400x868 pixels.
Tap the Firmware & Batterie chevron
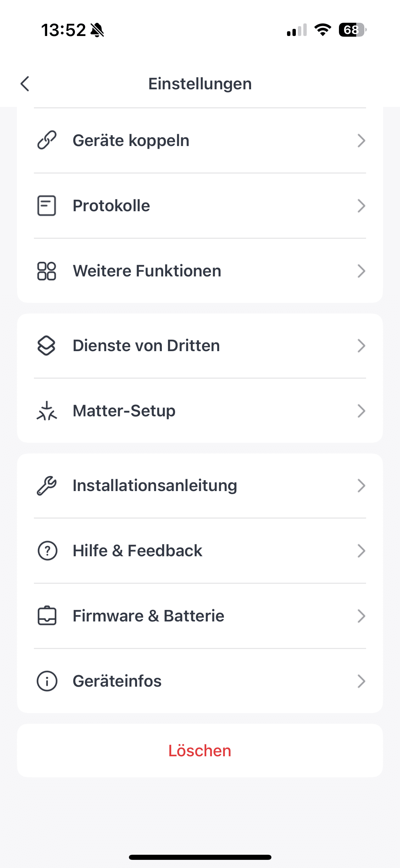pos(361,616)
